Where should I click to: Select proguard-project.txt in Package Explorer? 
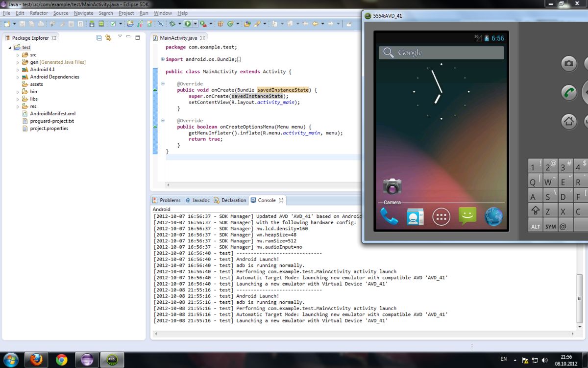click(x=48, y=121)
